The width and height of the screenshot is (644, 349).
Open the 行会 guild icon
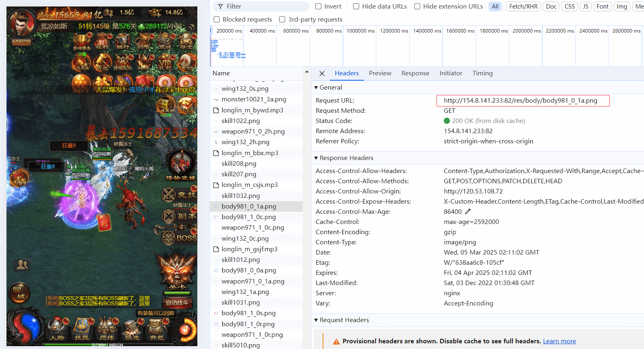coord(144,41)
